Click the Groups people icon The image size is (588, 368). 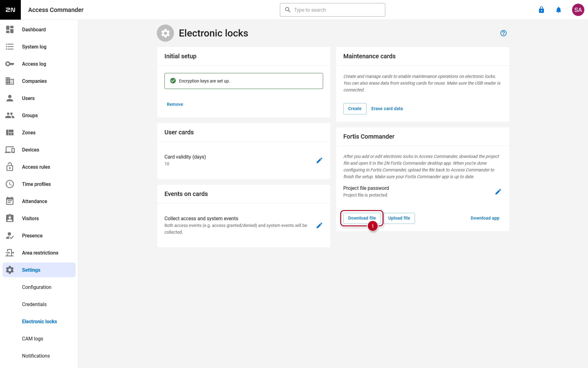tap(10, 115)
